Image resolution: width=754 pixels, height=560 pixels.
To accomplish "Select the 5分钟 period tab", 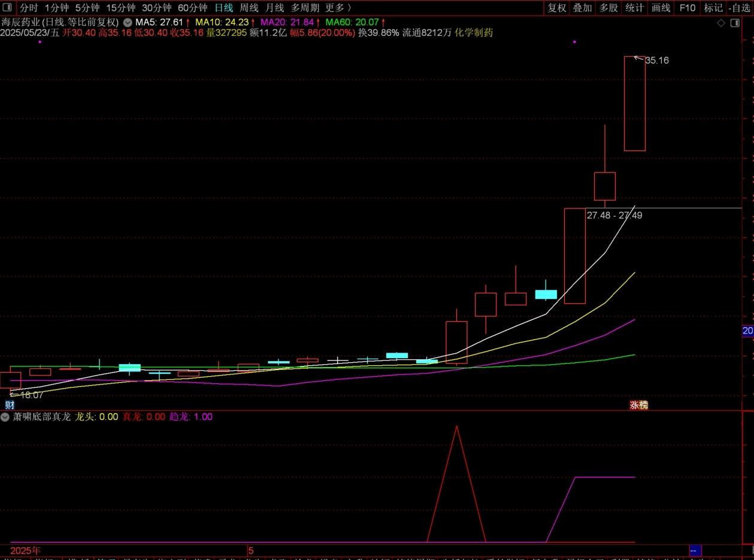I will click(x=87, y=8).
